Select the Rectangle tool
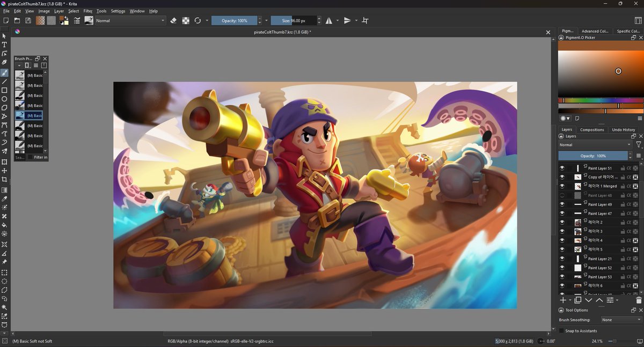 tap(4, 90)
